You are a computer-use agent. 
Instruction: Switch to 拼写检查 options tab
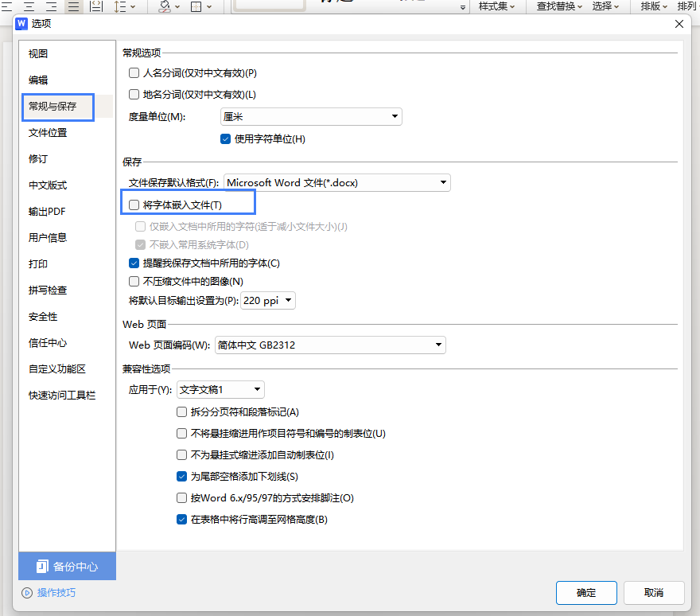[48, 290]
